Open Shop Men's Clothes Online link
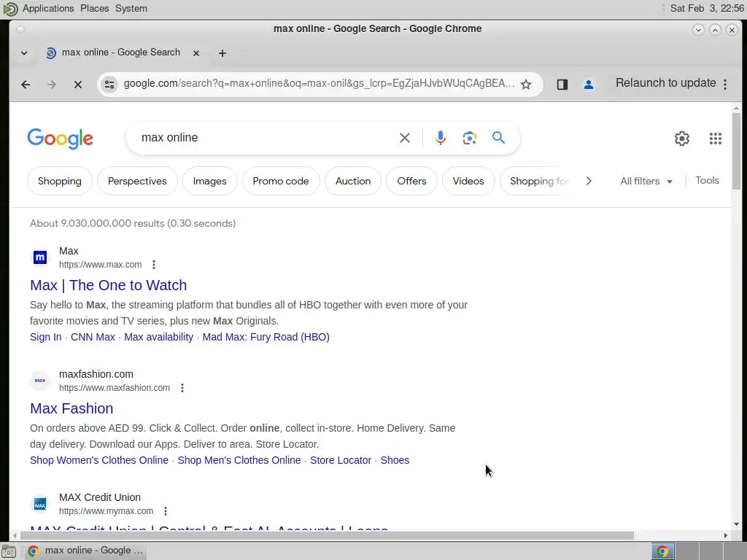This screenshot has height=560, width=747. click(x=239, y=461)
